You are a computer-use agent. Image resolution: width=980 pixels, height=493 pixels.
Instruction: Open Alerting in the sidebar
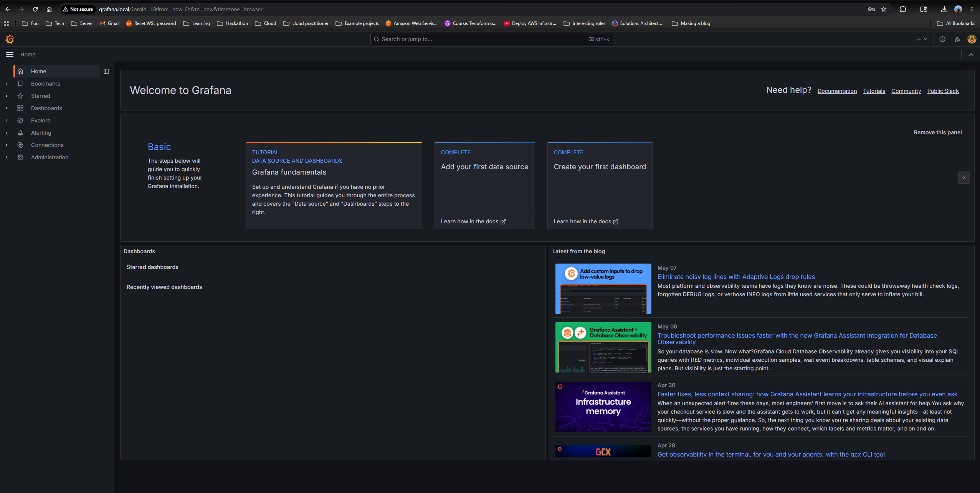point(41,133)
